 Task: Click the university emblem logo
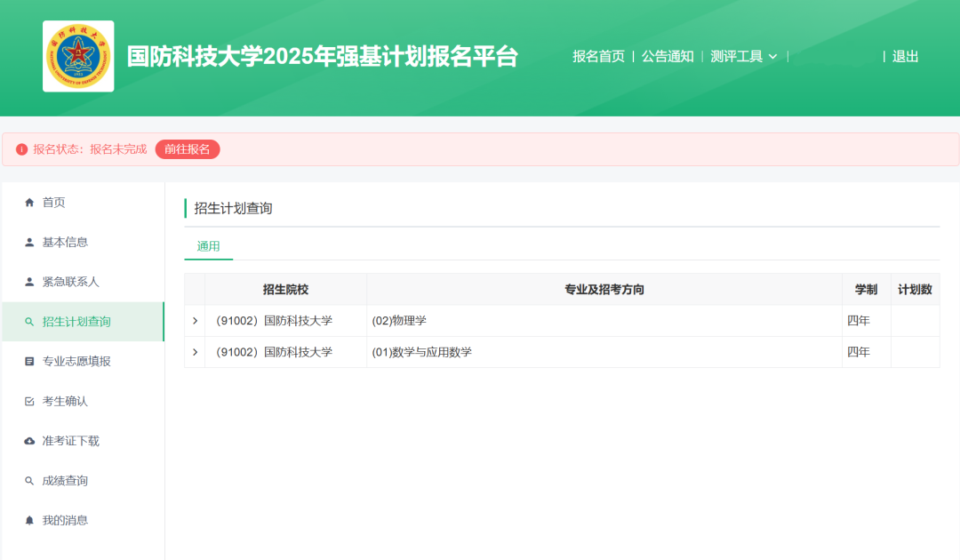click(x=78, y=56)
